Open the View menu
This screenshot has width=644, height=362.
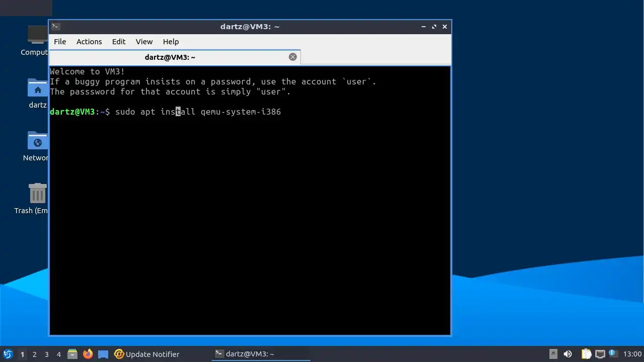click(x=144, y=42)
